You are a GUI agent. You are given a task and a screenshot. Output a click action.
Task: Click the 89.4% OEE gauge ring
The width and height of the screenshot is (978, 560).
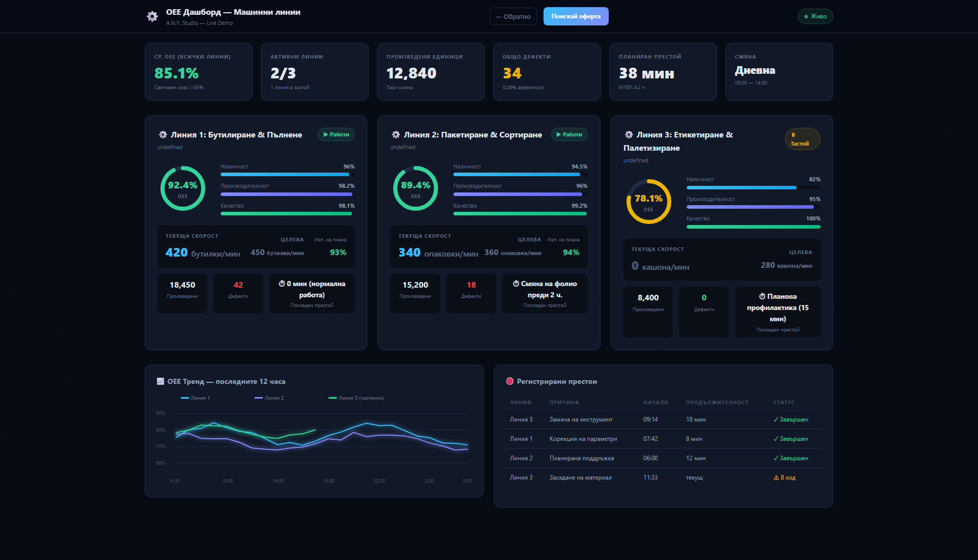(x=416, y=188)
